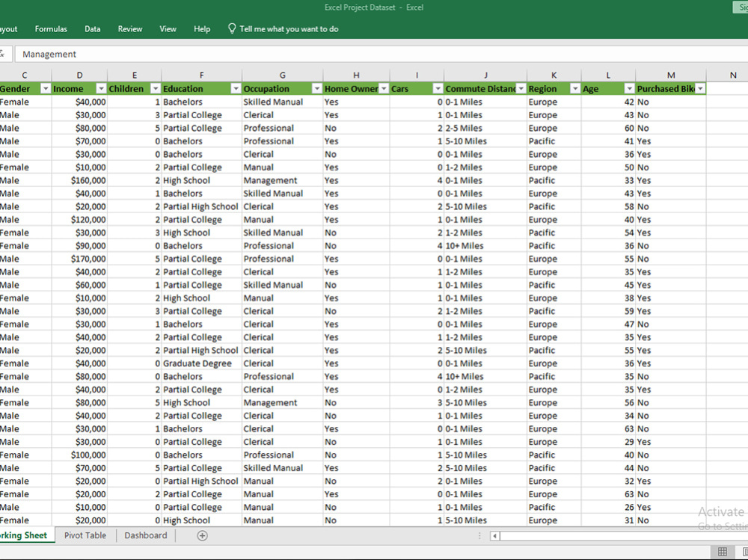Image resolution: width=748 pixels, height=560 pixels.
Task: Open the Region column filter dropdown
Action: pos(575,89)
